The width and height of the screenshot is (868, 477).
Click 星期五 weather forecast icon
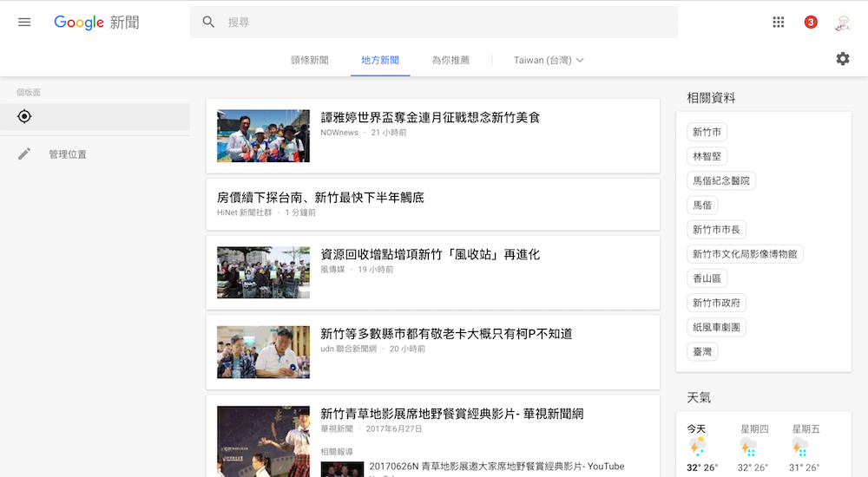pos(800,447)
